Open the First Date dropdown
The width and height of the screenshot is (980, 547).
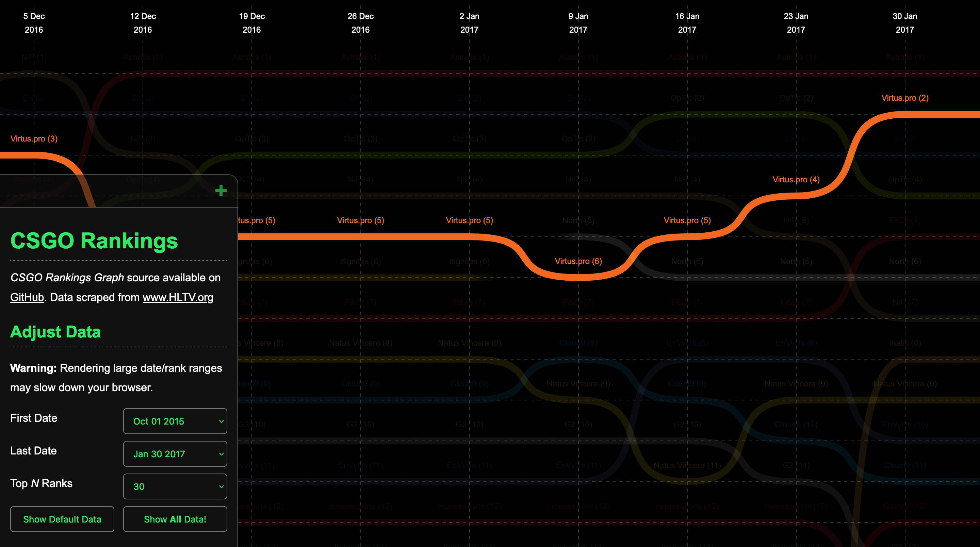(175, 421)
